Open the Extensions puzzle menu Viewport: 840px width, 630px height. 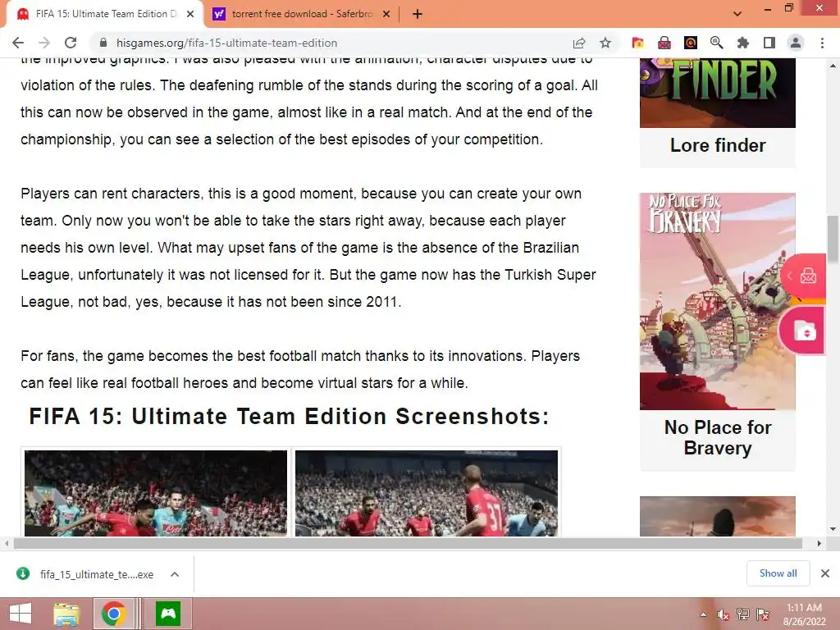click(x=743, y=43)
